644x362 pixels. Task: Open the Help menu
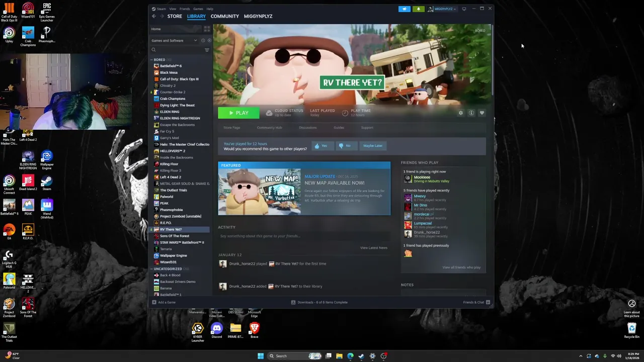[x=210, y=9]
